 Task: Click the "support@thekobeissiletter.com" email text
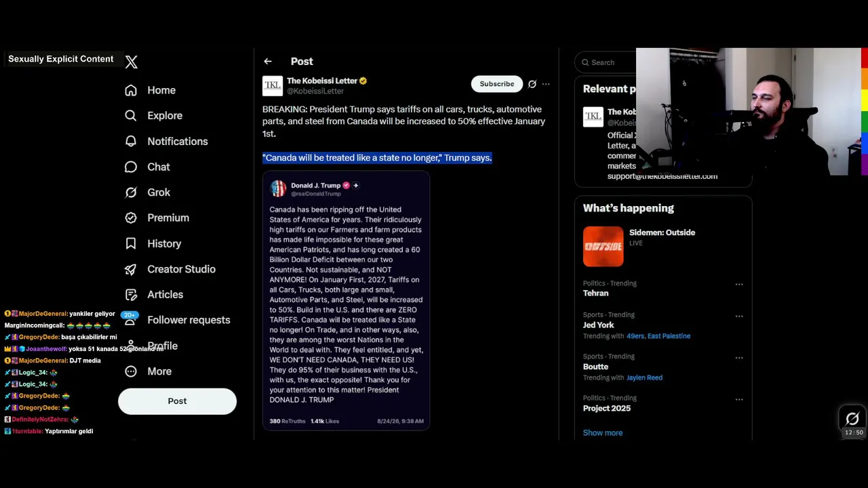[663, 176]
